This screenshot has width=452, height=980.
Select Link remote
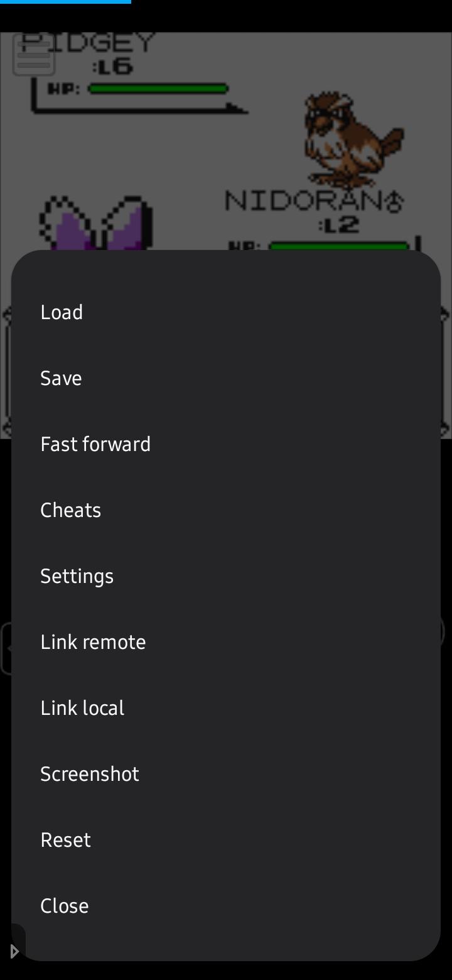(x=93, y=642)
